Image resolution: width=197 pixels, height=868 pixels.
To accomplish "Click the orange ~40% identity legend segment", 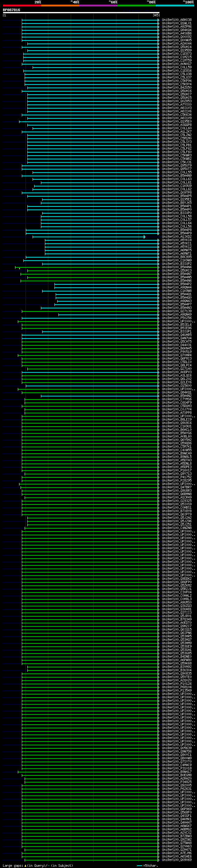I will 60,6.
